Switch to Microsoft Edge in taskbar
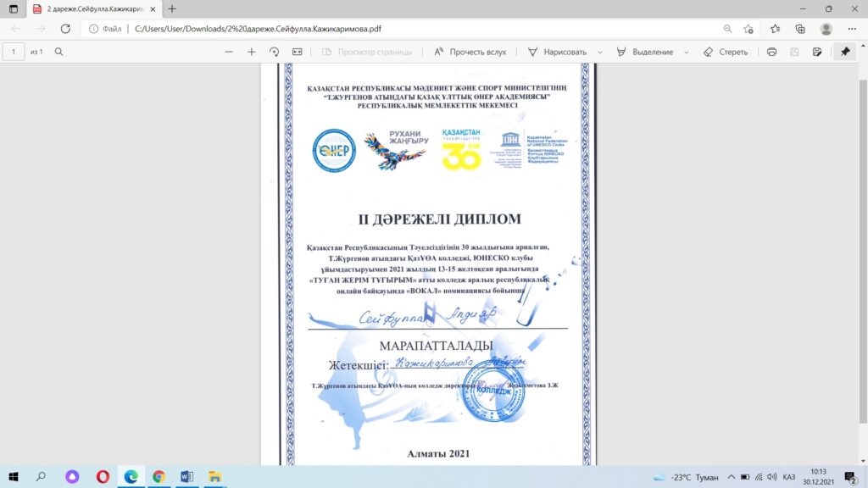 pyautogui.click(x=131, y=476)
